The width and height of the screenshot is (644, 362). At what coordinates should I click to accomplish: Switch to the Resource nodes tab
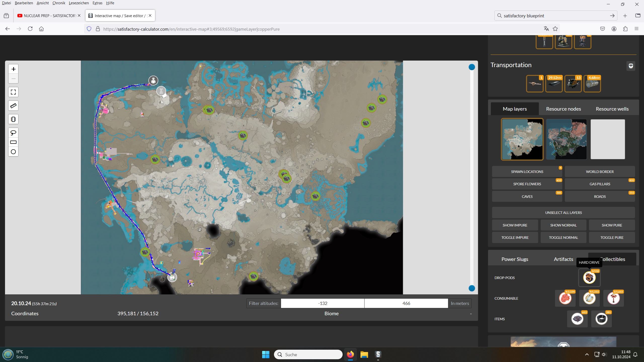(563, 109)
